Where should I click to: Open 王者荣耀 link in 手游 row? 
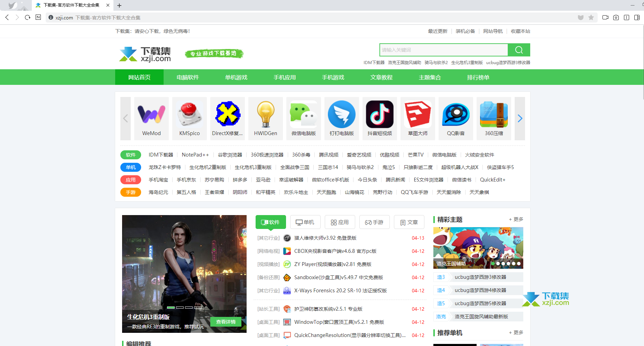[x=214, y=192]
